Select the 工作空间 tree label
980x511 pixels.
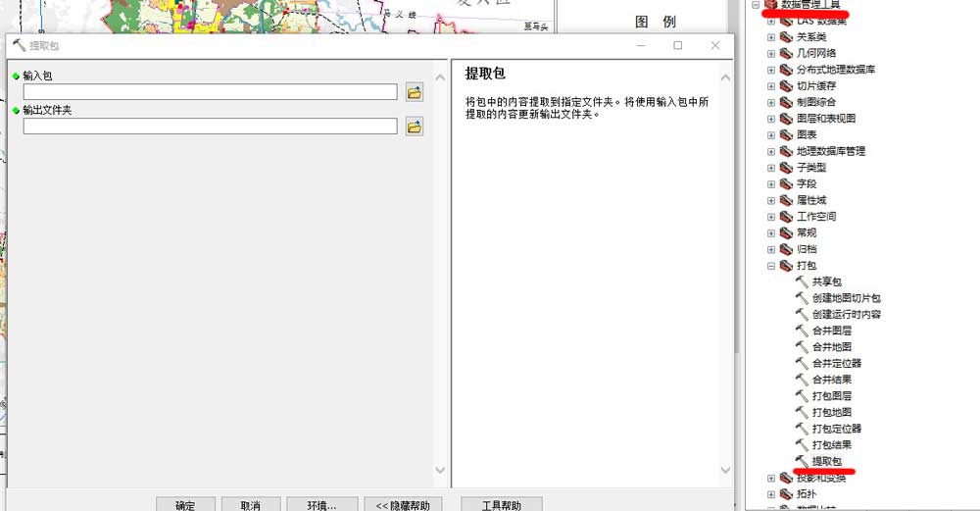click(816, 217)
